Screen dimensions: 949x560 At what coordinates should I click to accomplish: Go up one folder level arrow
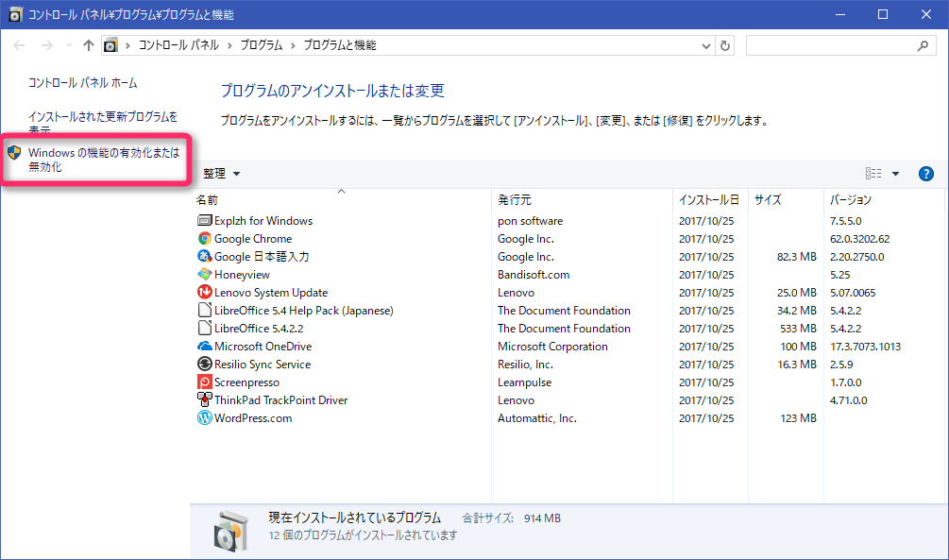coord(89,45)
